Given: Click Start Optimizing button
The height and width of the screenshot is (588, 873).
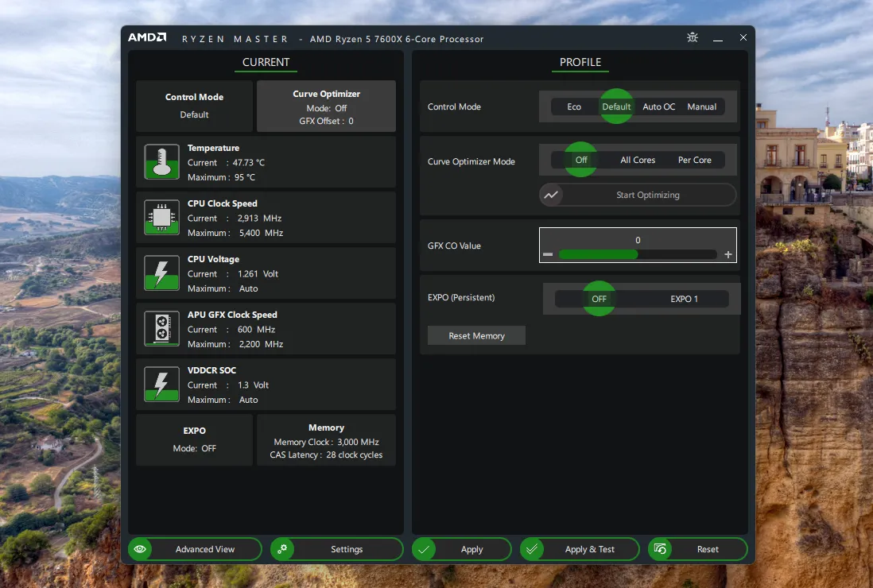Looking at the screenshot, I should point(638,195).
